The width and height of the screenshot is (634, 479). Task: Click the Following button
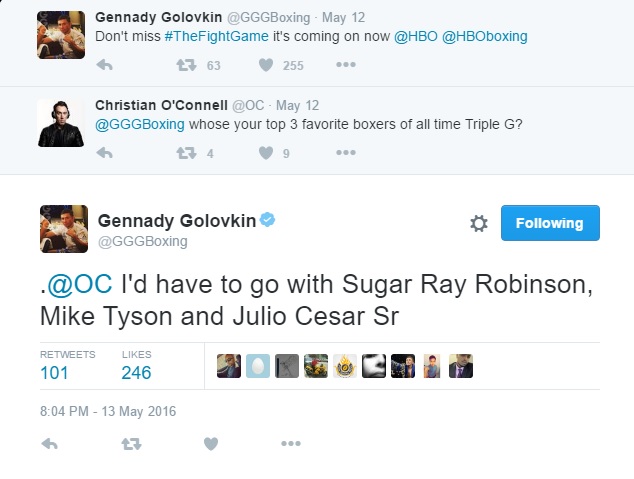[549, 223]
